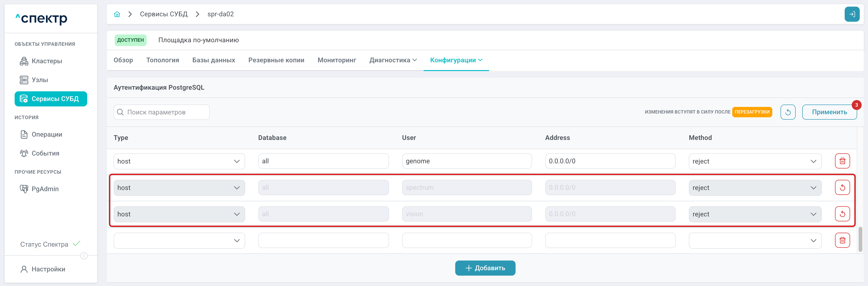This screenshot has height=286, width=868.
Task: Click the Address column header
Action: (x=557, y=138)
